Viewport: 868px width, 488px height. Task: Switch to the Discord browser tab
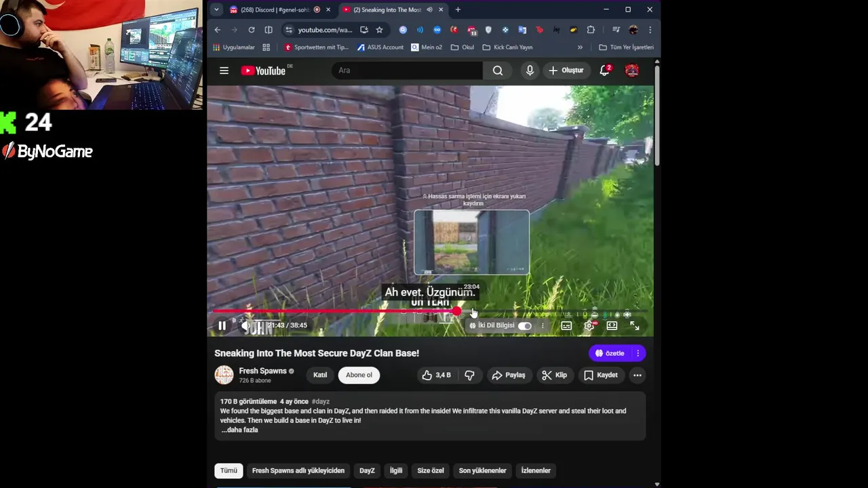click(x=274, y=9)
